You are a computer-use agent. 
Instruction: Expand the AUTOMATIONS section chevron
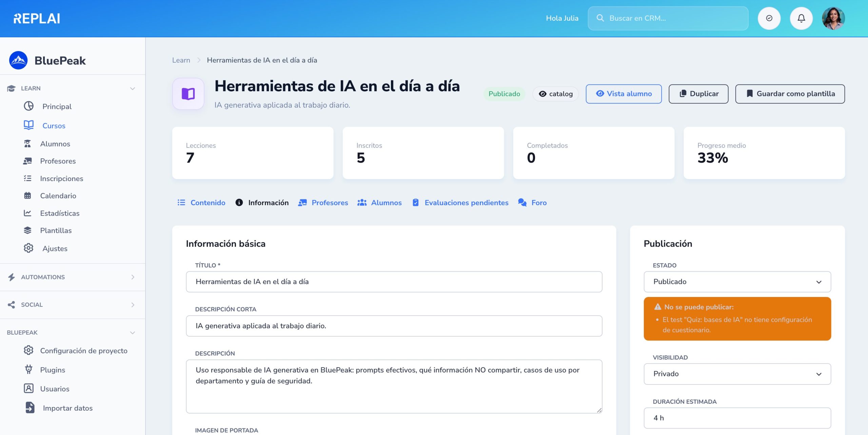[x=133, y=277]
